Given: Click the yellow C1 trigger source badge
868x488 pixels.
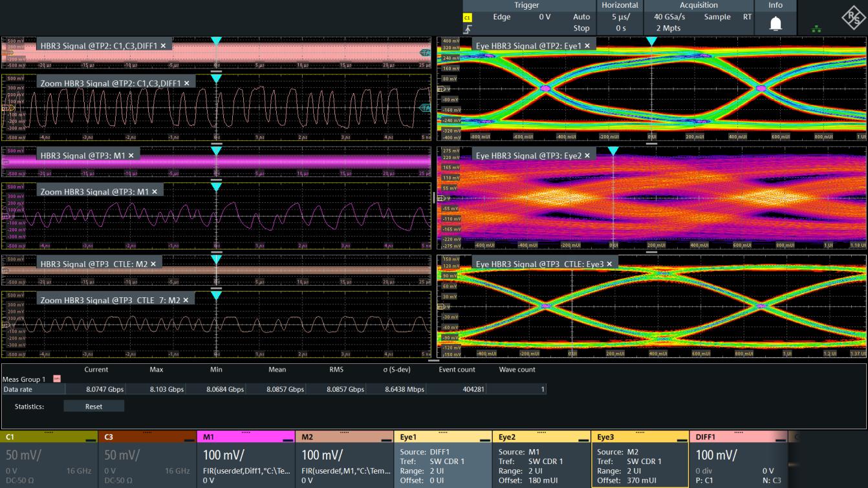Looking at the screenshot, I should [468, 17].
